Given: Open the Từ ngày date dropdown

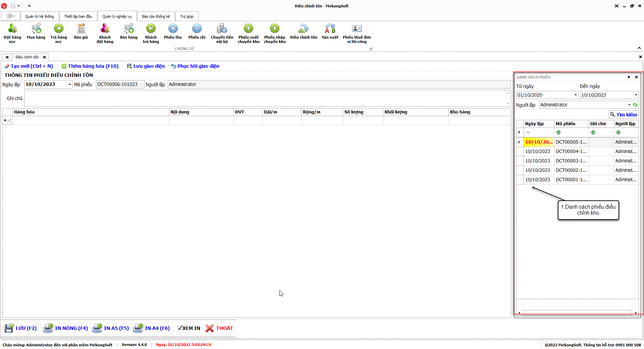Looking at the screenshot, I should point(576,95).
